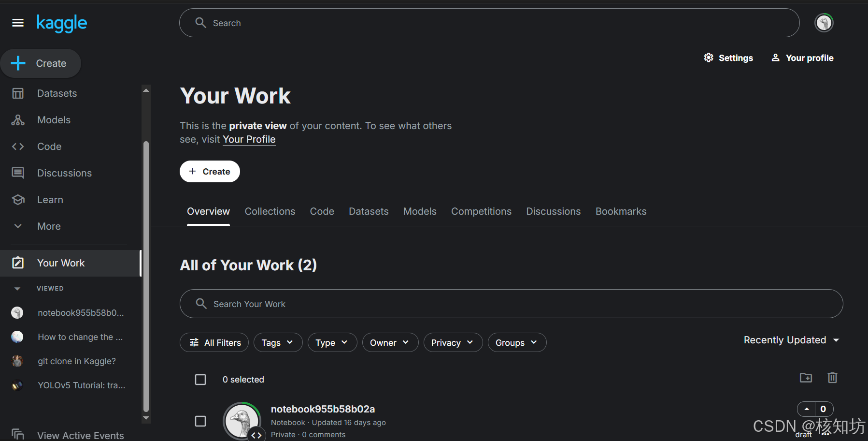868x441 pixels.
Task: Open the Groups filter dropdown
Action: pos(517,342)
